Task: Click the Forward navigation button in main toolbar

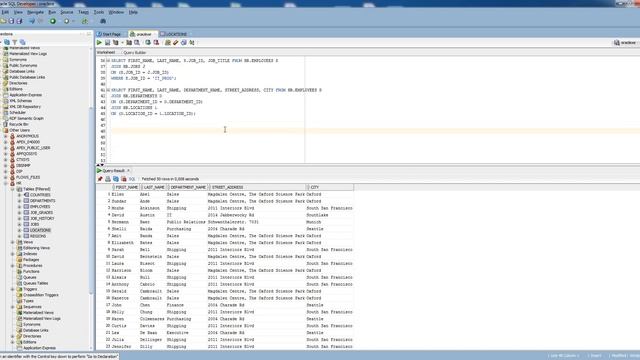Action: [67, 21]
